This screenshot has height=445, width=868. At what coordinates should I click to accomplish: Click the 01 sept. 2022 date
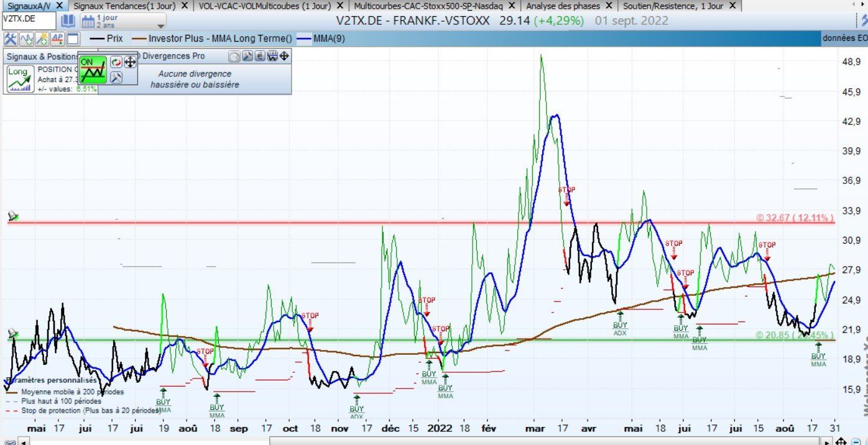(x=631, y=21)
